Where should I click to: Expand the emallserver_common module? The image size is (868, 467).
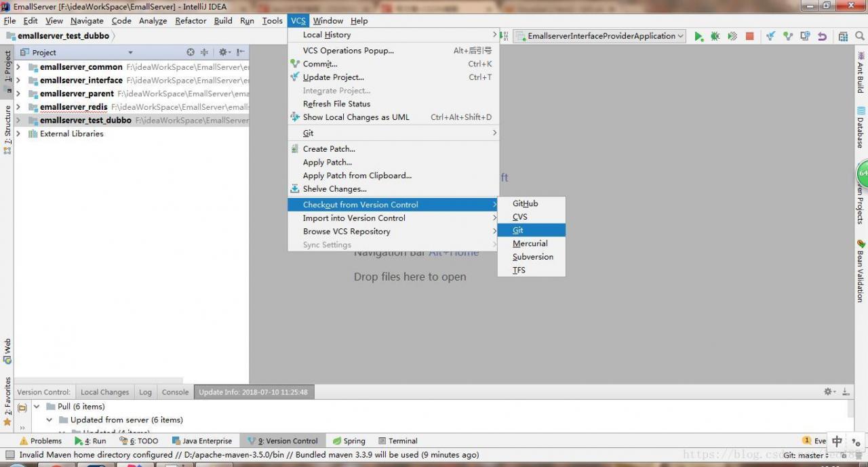pyautogui.click(x=18, y=67)
